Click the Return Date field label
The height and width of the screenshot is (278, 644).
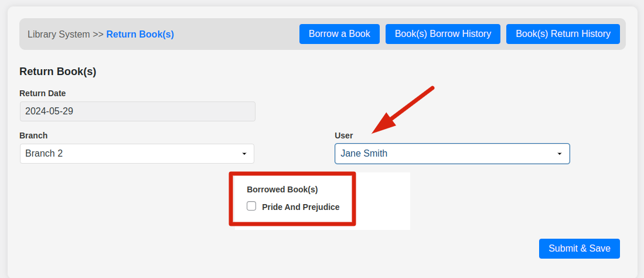pos(42,93)
